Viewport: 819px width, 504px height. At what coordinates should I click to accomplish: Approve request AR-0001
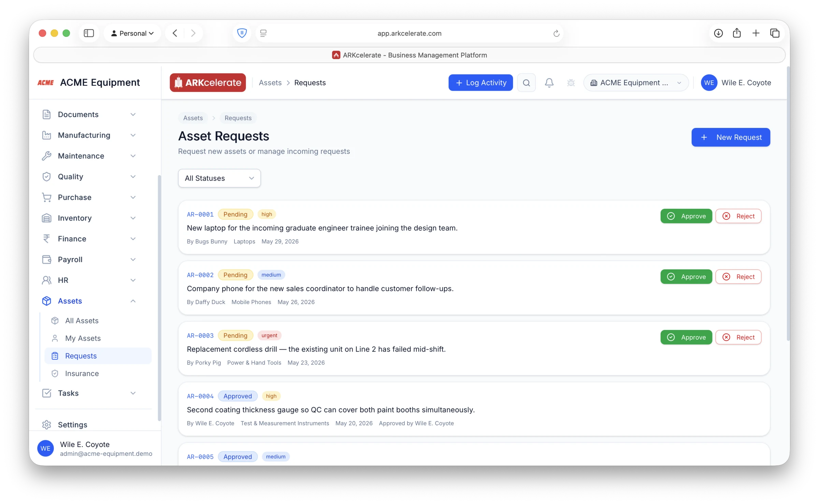pos(686,216)
